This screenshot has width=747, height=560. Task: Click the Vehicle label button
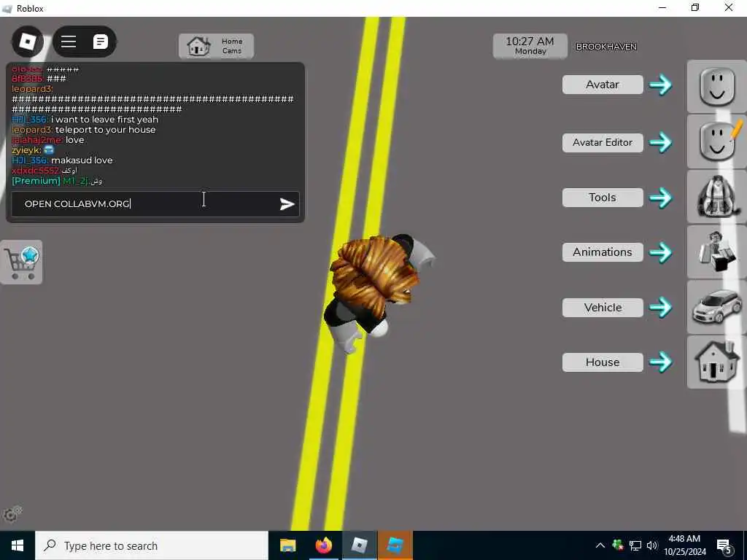click(602, 308)
